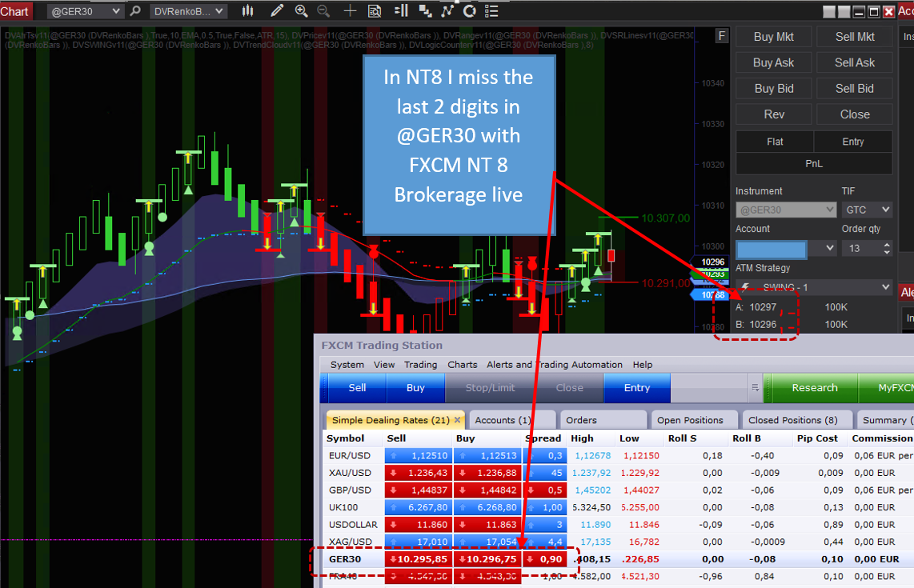Select the XAG/USD symbol row
This screenshot has width=914, height=588.
(619, 542)
